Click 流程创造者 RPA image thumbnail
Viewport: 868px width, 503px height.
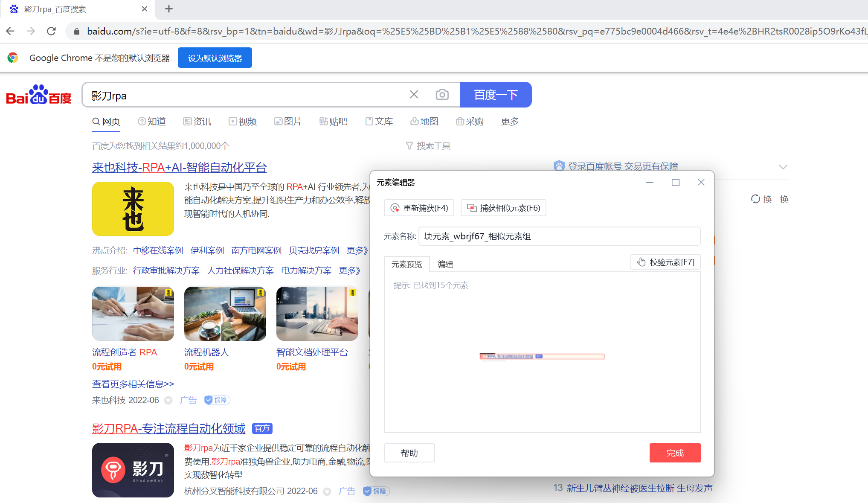pos(133,314)
